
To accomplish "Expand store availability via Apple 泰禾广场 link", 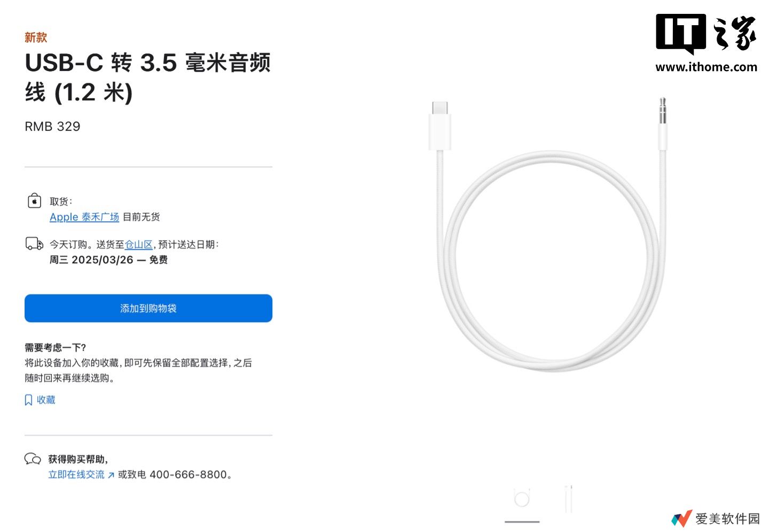I will [x=84, y=217].
